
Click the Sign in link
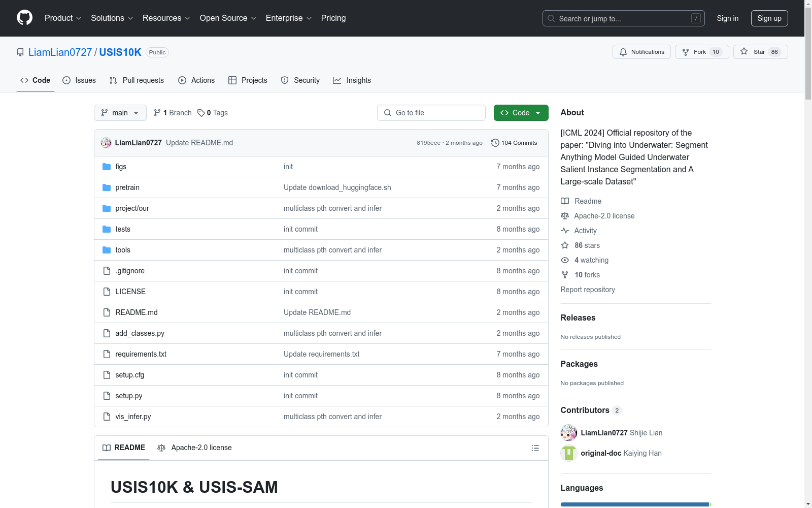728,18
